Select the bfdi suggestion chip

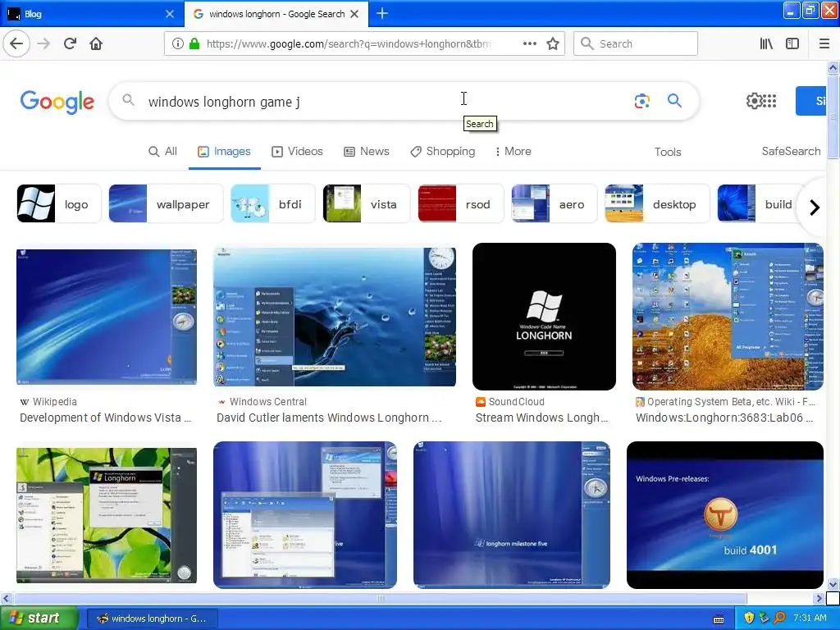[x=272, y=203]
